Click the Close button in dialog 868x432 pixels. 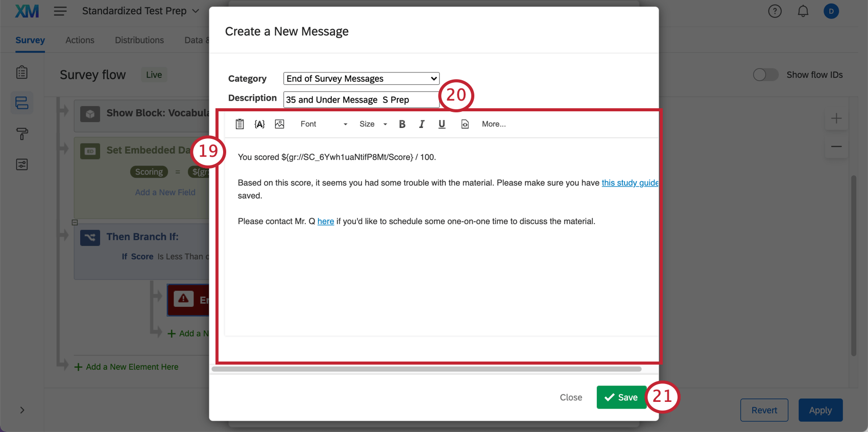coord(571,397)
